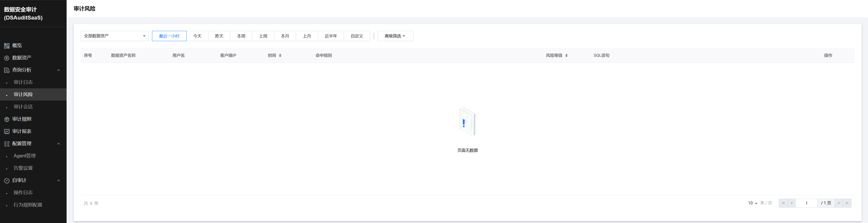Switch time filter to 今天
The image size is (868, 223).
tap(197, 36)
